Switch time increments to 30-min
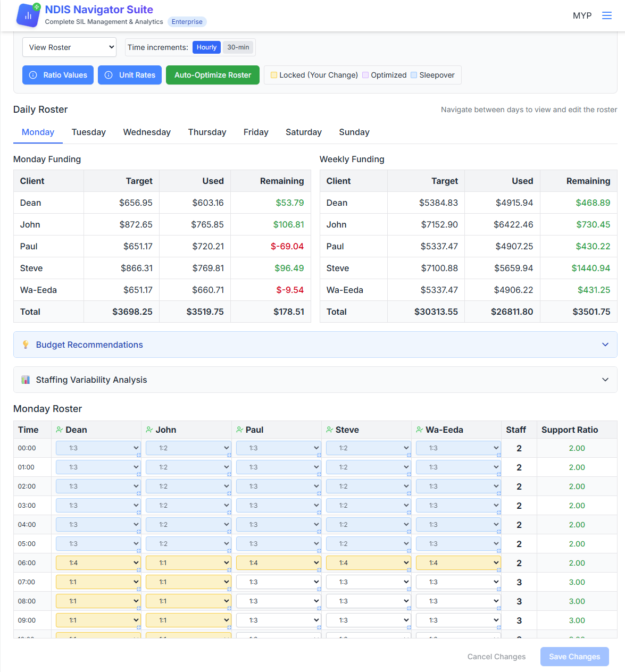 pos(238,47)
